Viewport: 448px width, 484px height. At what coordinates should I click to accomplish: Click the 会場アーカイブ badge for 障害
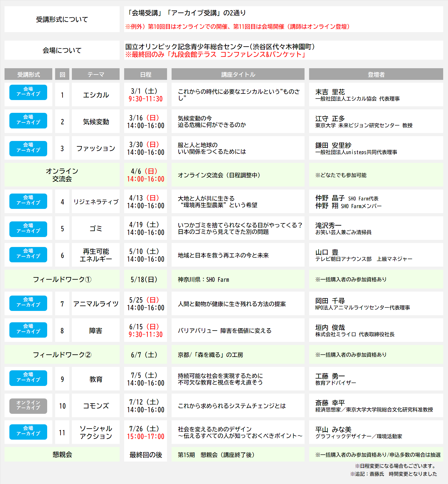[28, 330]
